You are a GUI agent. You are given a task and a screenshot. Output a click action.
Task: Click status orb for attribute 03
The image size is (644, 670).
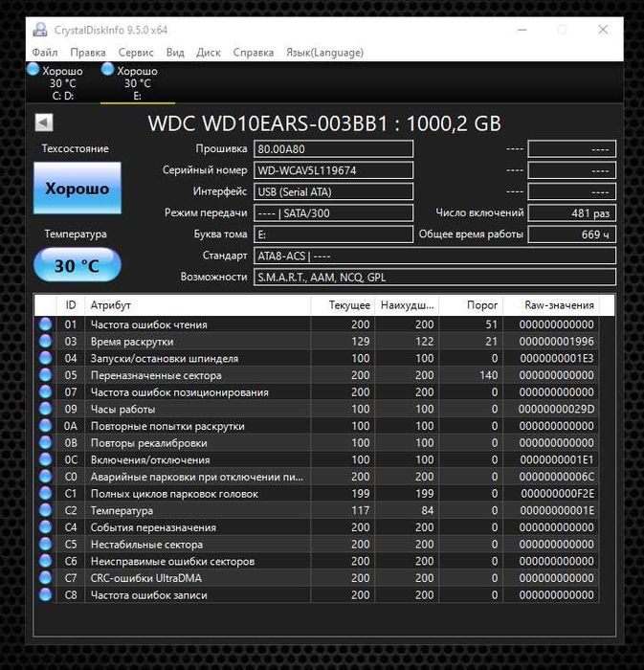click(x=45, y=341)
